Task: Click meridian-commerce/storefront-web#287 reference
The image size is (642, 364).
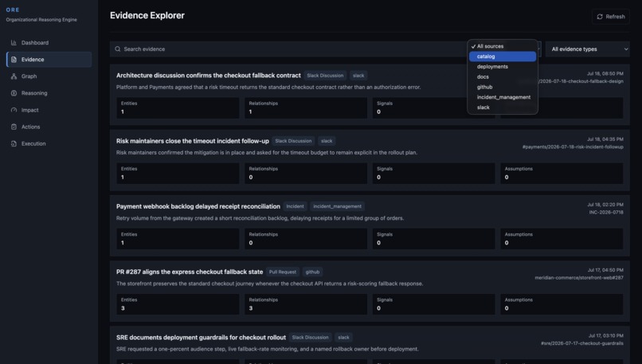Action: (x=579, y=278)
